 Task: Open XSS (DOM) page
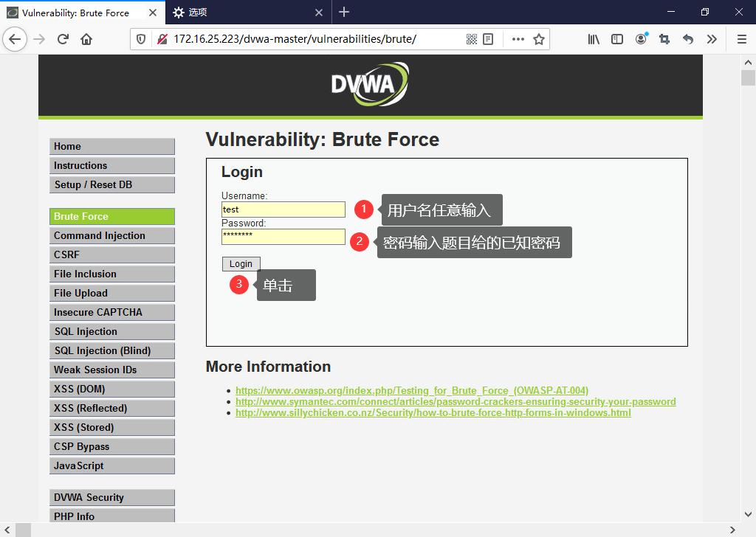[x=112, y=389]
